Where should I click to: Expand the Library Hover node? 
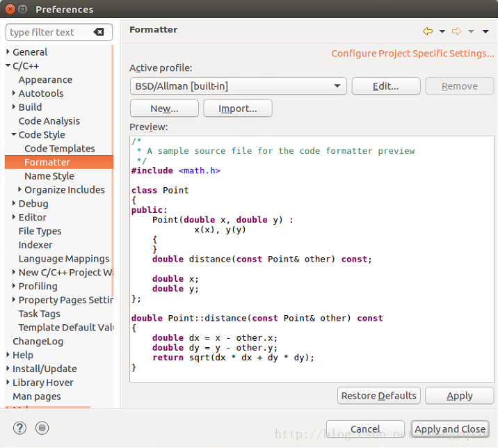coord(8,382)
